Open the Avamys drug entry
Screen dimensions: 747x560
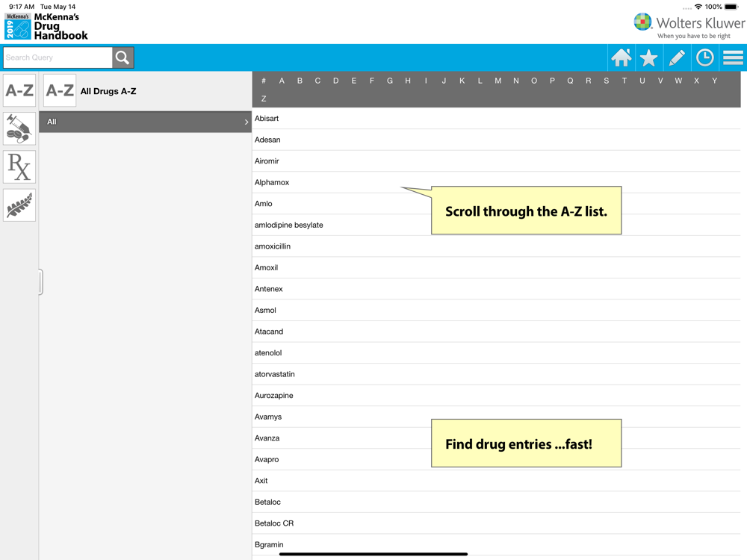(x=496, y=417)
